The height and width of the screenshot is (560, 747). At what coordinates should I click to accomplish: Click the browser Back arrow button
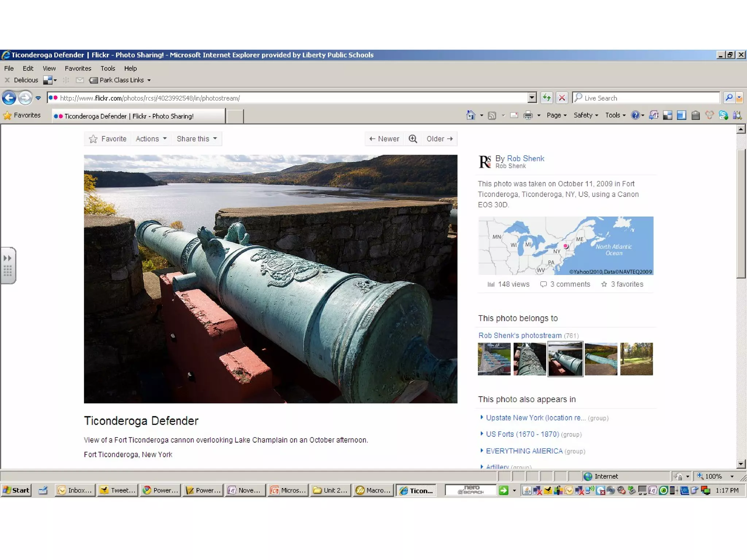[x=9, y=98]
